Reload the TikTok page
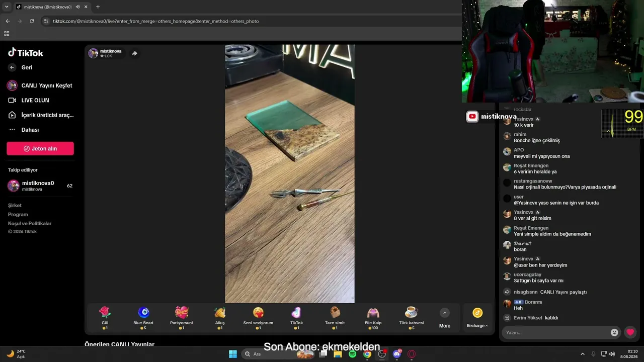644x362 pixels. point(32,21)
